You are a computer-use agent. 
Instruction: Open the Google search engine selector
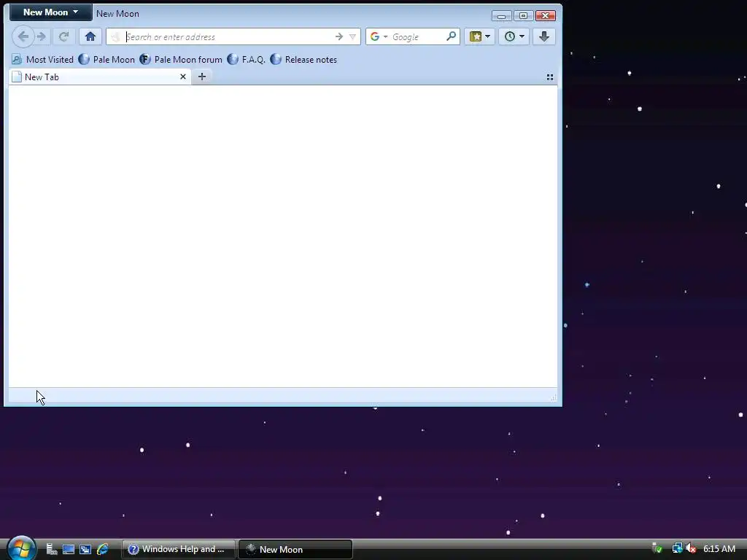click(379, 36)
